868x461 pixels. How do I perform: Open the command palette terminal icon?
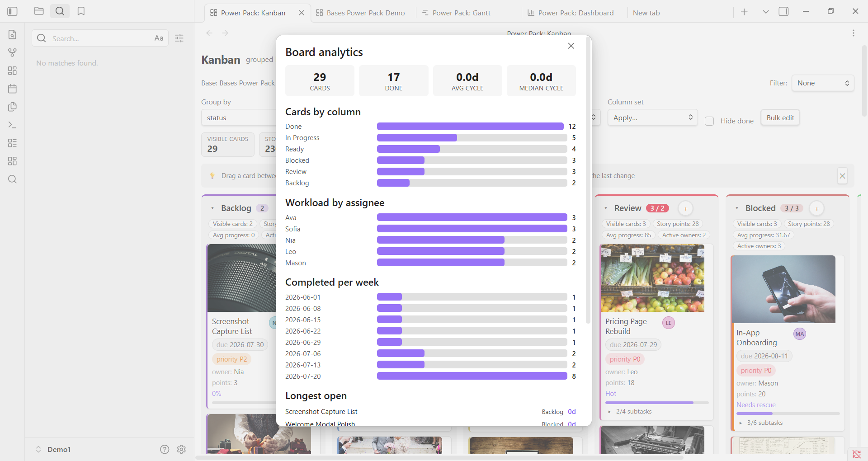click(x=13, y=125)
